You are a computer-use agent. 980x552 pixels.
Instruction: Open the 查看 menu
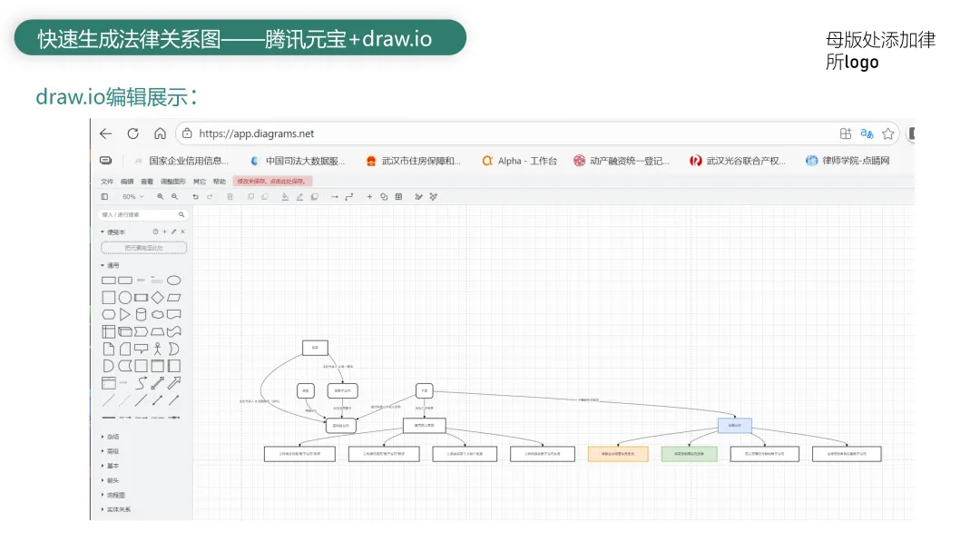tap(147, 182)
